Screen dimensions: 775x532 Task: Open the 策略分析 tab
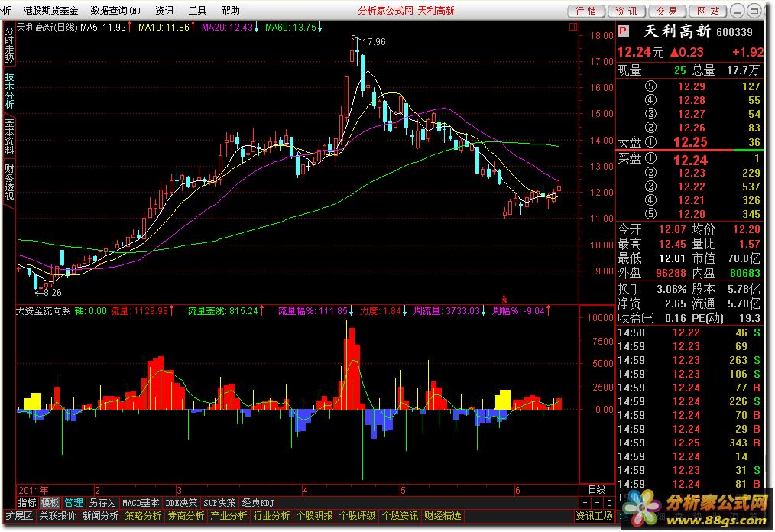(x=144, y=516)
